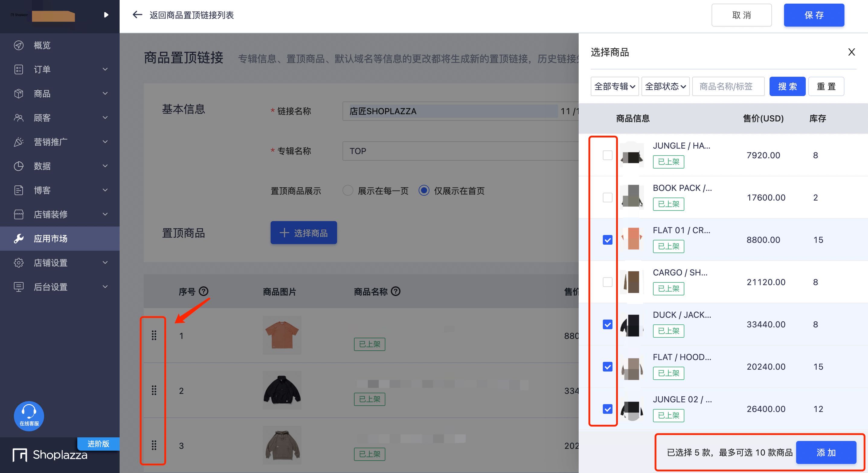Check the JUNGLE / HA... product checkbox
868x473 pixels.
[x=607, y=154]
